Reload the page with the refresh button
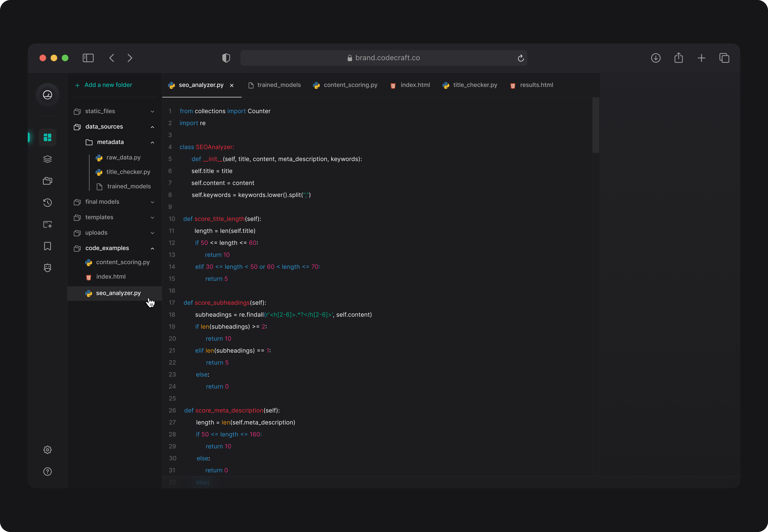 (521, 58)
